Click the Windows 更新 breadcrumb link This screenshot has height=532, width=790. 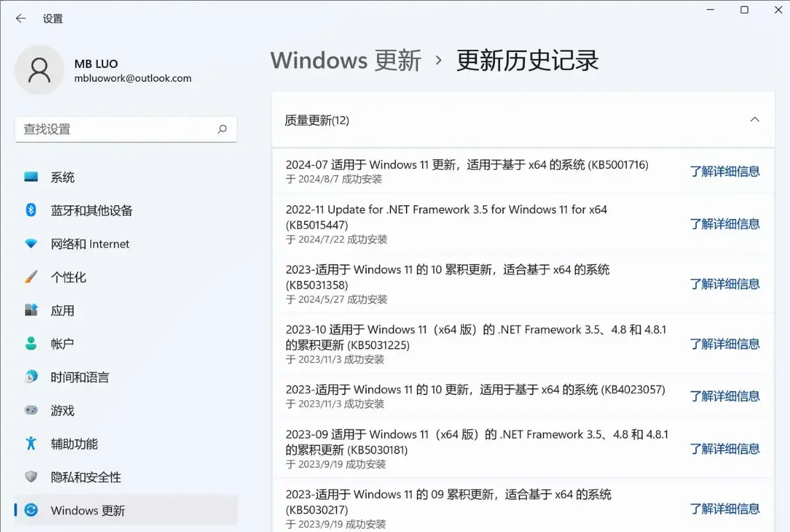coord(346,60)
